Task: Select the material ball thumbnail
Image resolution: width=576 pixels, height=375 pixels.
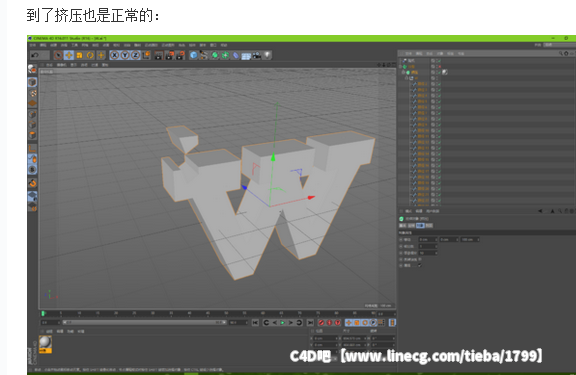Action: click(45, 344)
